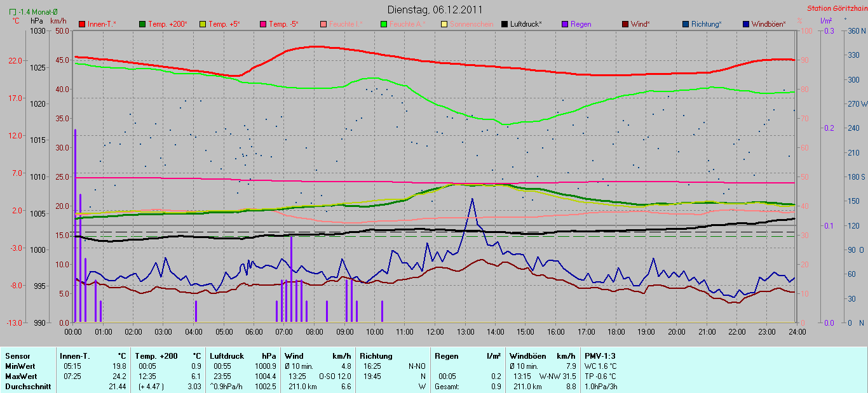Click the Dienstag, 06.12.2011 date heading
Viewport: 868px width, 393px height.
pos(435,10)
